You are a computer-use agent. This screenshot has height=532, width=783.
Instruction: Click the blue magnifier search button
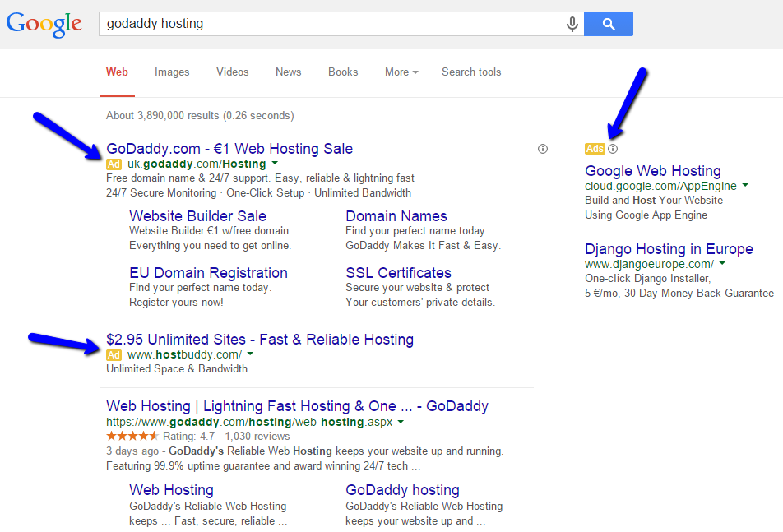click(x=609, y=24)
